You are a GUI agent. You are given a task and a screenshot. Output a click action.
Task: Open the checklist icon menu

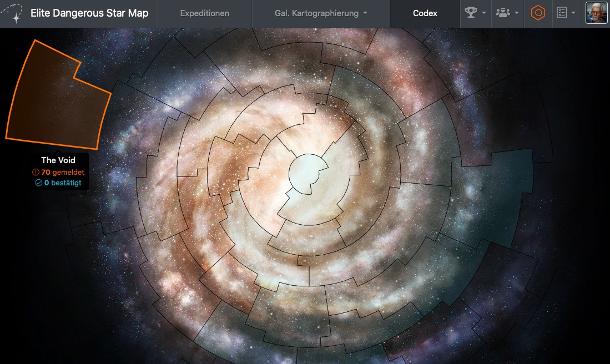[562, 13]
